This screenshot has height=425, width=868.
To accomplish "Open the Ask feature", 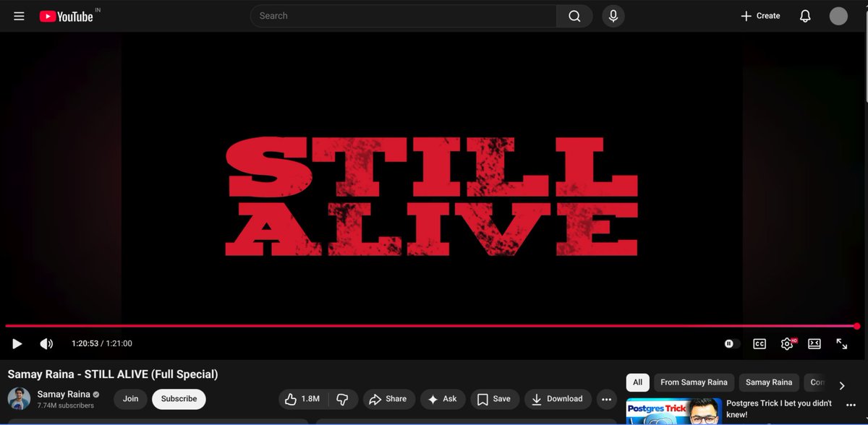I will [443, 399].
